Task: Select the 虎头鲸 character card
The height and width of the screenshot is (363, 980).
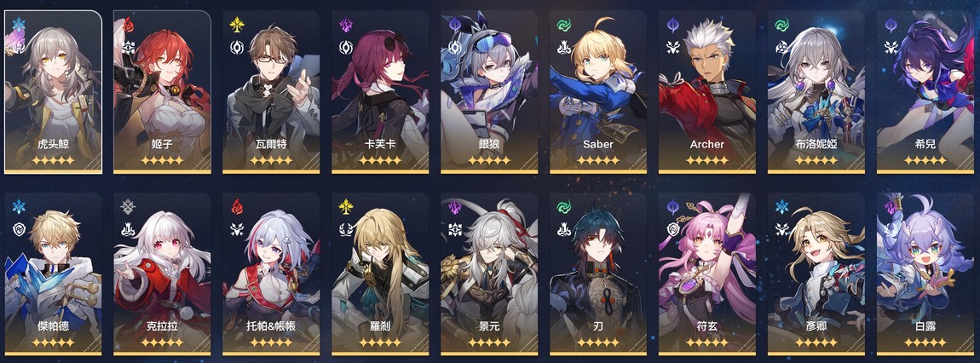Action: tap(53, 92)
